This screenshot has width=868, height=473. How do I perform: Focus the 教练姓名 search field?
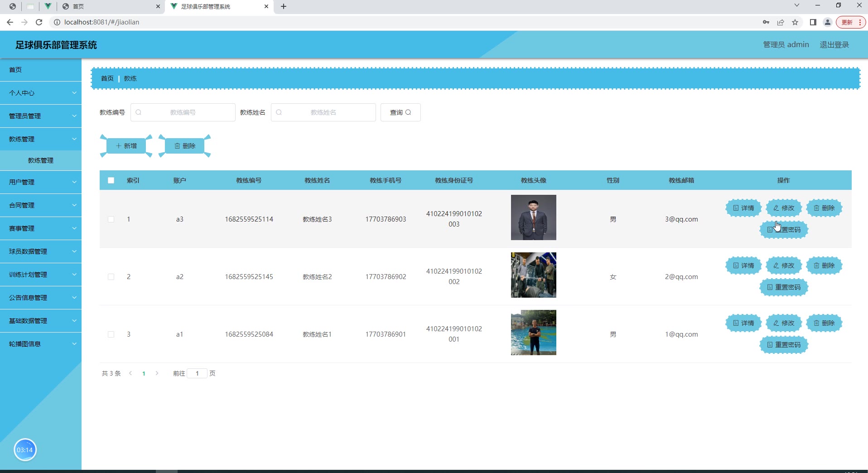[323, 112]
